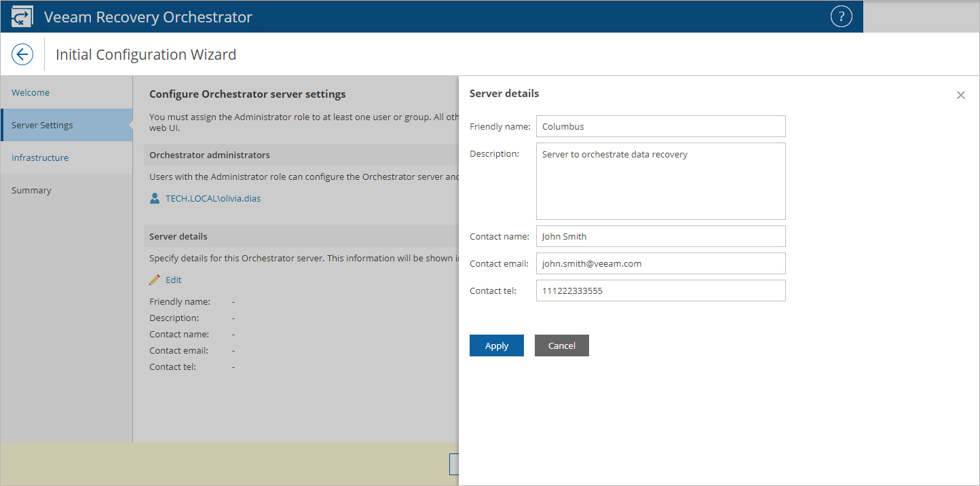
Task: Focus the Friendly name field containing Columbus
Action: [660, 126]
